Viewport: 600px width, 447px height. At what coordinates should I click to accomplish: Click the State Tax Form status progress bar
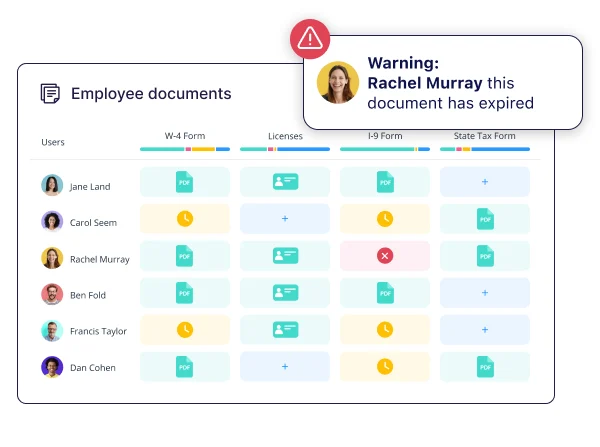pyautogui.click(x=485, y=149)
